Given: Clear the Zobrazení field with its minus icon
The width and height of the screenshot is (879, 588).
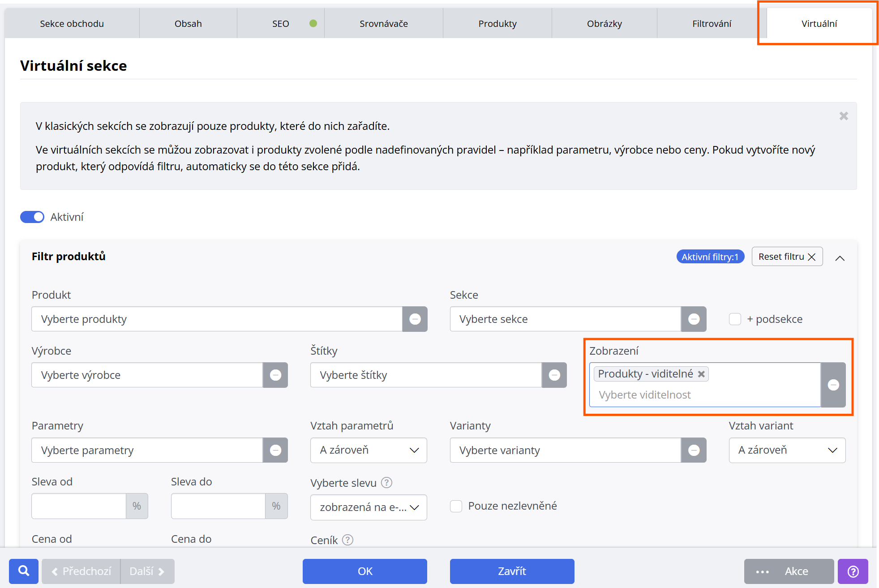Looking at the screenshot, I should tap(833, 385).
